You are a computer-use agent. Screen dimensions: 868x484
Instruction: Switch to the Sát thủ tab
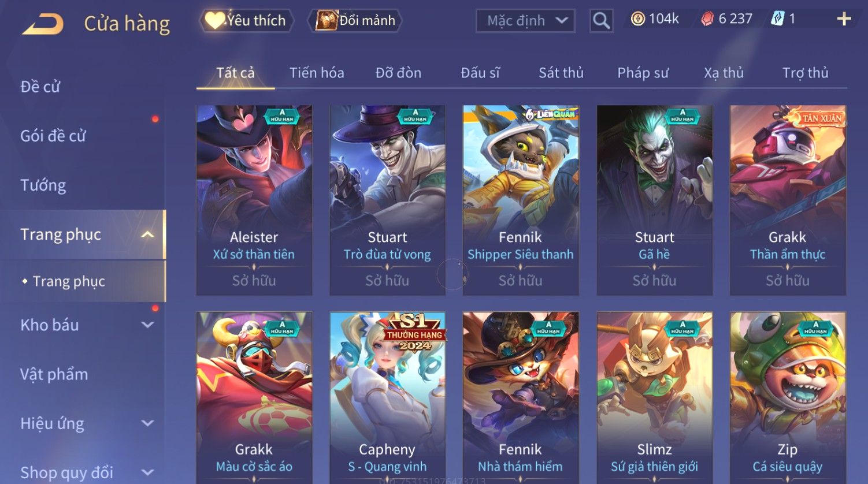click(x=561, y=73)
